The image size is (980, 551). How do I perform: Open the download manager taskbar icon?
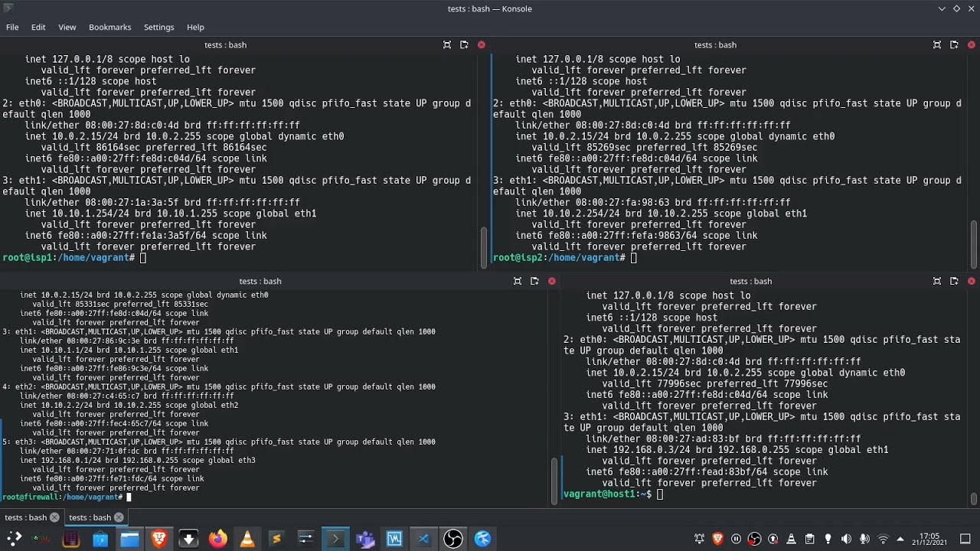(x=188, y=539)
